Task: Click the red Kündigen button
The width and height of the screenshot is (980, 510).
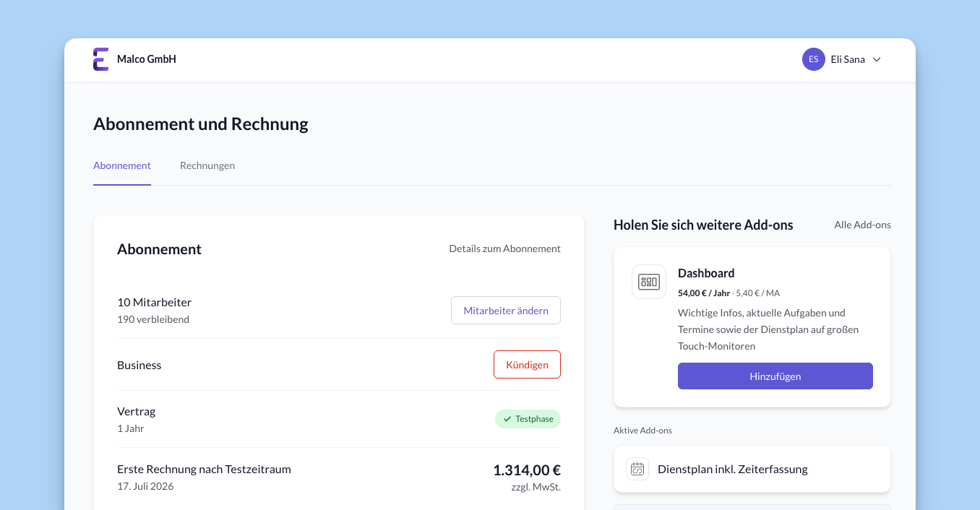Action: (527, 365)
